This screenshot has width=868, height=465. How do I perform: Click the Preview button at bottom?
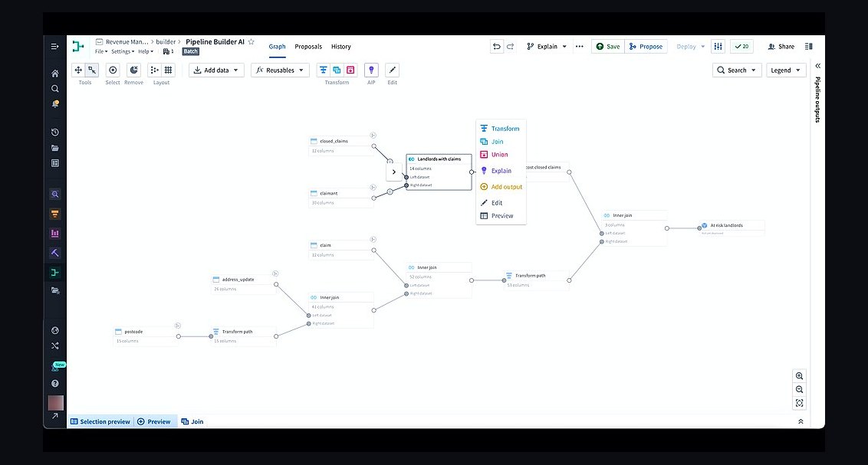pyautogui.click(x=154, y=421)
